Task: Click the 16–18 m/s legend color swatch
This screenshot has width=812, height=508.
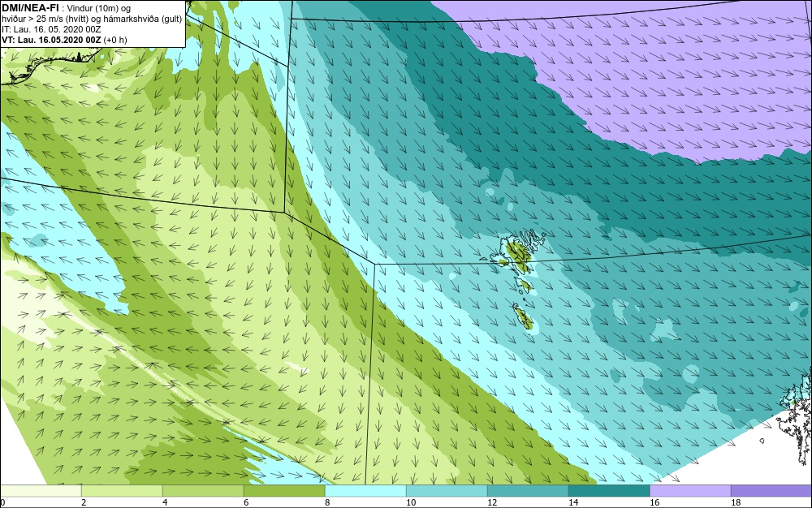Action: click(690, 490)
